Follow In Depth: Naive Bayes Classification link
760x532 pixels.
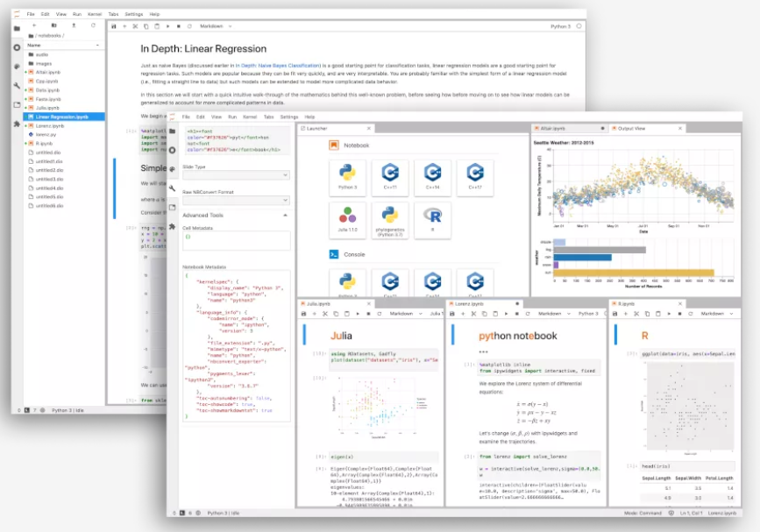(x=278, y=66)
